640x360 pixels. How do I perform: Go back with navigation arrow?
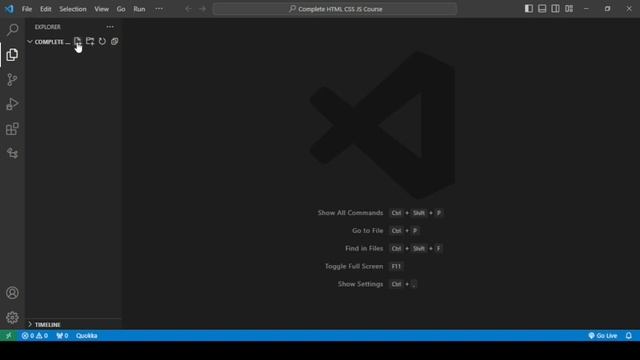188,9
